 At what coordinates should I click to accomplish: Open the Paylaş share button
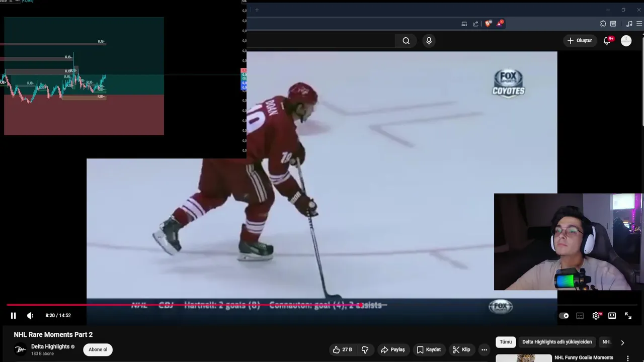(x=392, y=349)
